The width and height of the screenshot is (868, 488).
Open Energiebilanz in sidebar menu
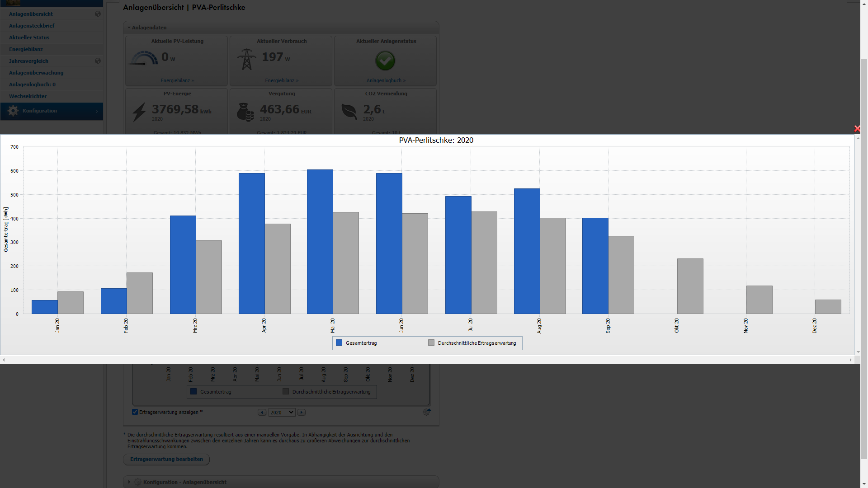coord(26,49)
